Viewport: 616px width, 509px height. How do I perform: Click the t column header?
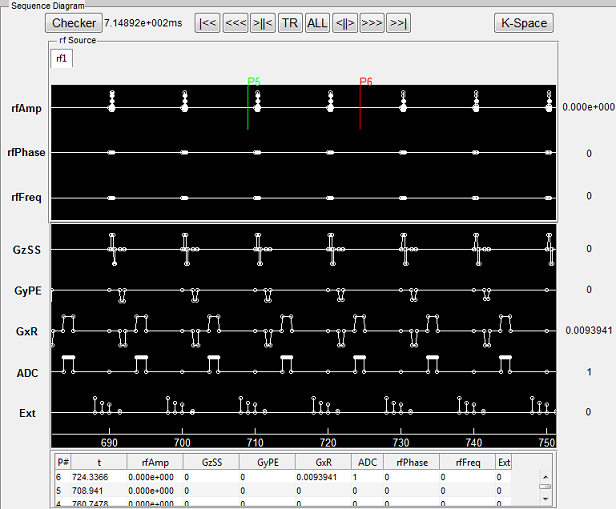[99, 462]
